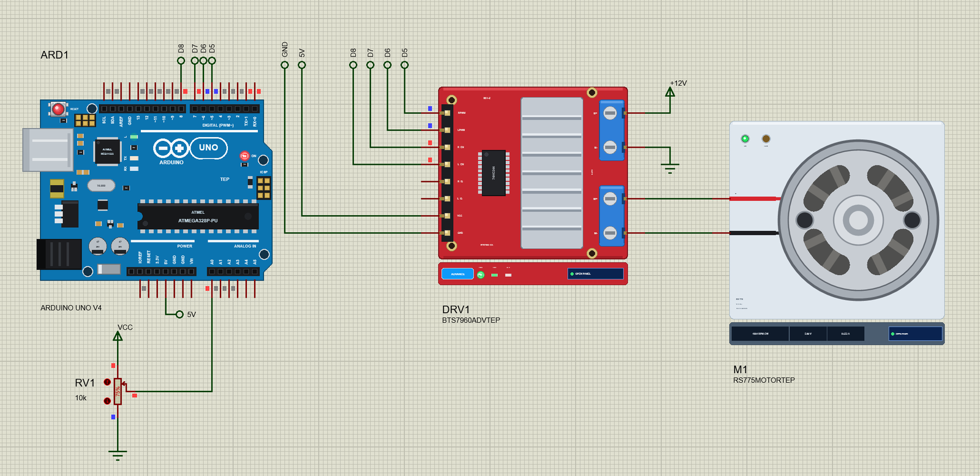The image size is (980, 476).
Task: Select the +12V power terminal
Action: (x=670, y=93)
